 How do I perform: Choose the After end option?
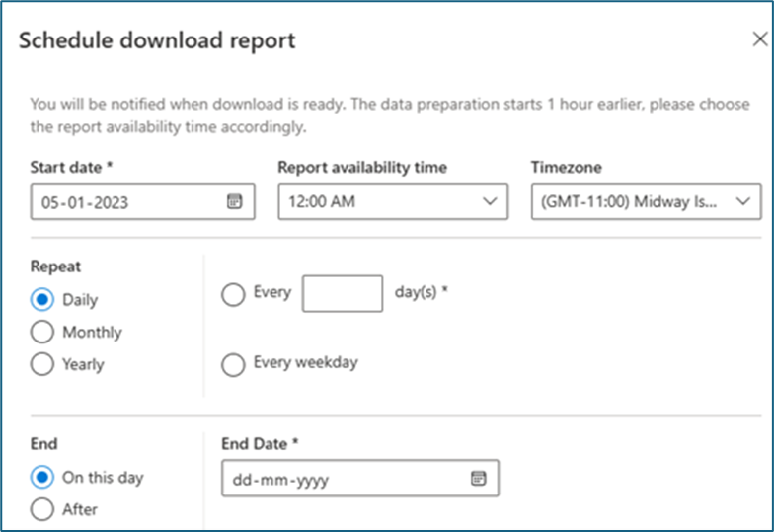tap(42, 509)
